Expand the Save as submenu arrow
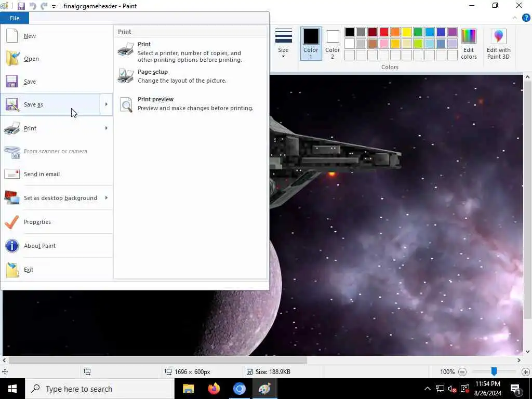Screen dimensions: 532x399 pyautogui.click(x=106, y=104)
